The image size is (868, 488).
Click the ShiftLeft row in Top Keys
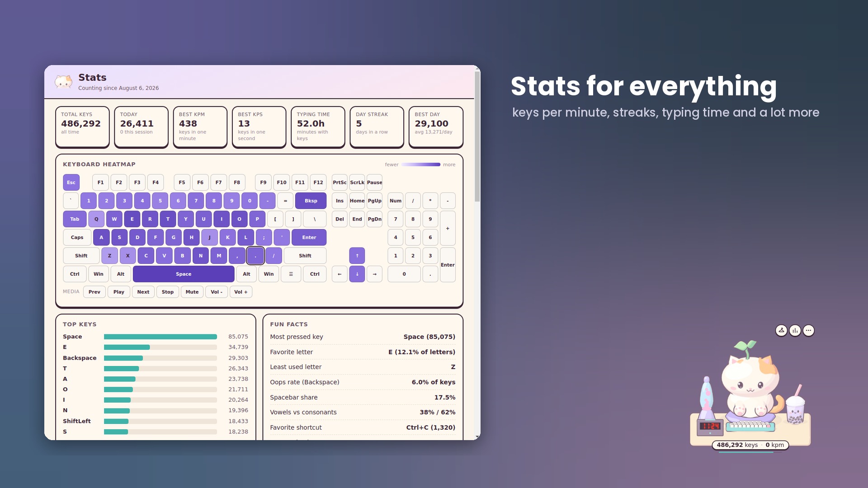click(x=156, y=421)
